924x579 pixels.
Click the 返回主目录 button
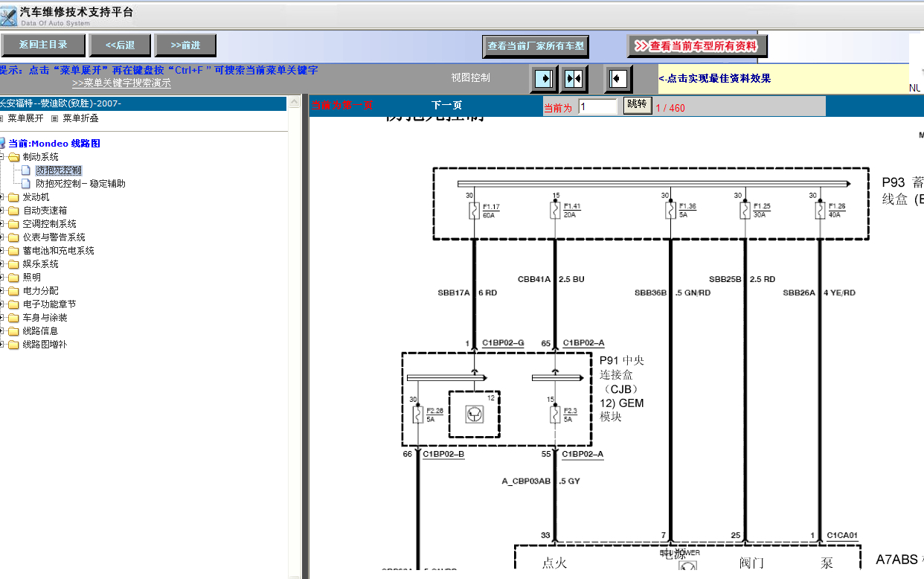point(43,45)
